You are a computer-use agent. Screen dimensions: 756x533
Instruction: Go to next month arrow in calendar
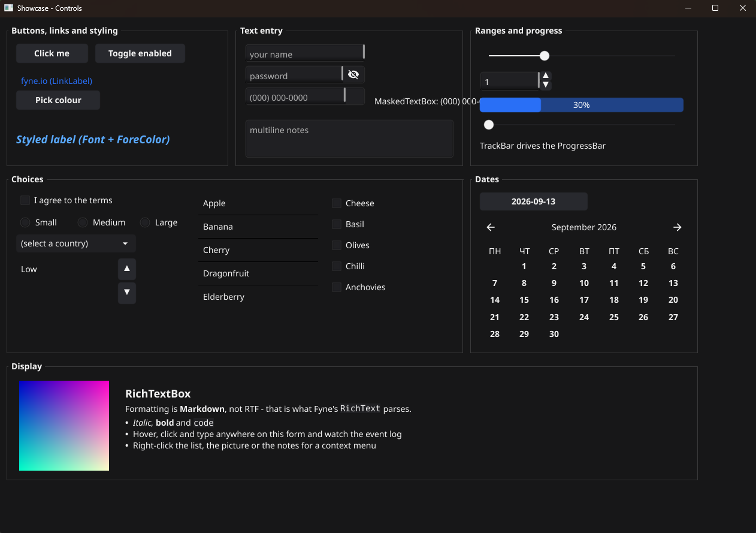coord(678,227)
